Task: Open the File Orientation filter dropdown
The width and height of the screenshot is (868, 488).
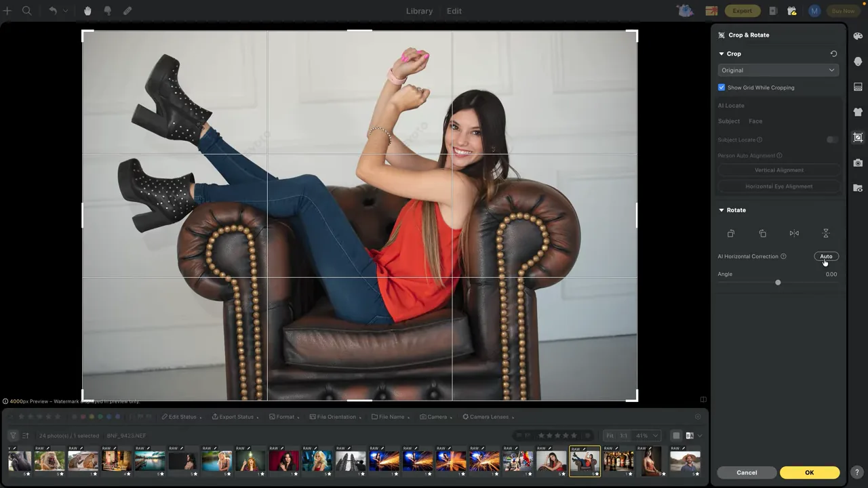Action: pyautogui.click(x=336, y=417)
